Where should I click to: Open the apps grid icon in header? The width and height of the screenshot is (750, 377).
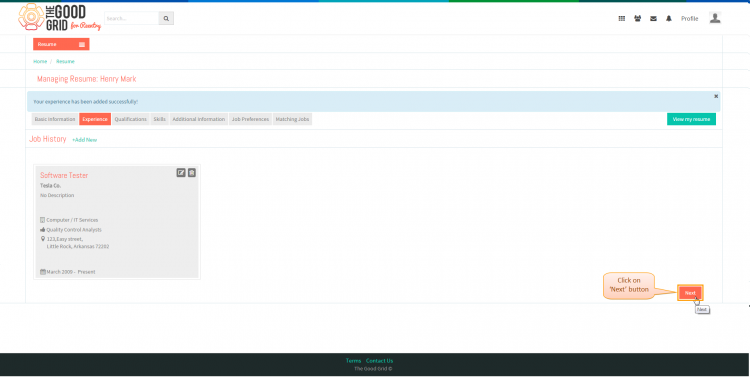click(621, 19)
